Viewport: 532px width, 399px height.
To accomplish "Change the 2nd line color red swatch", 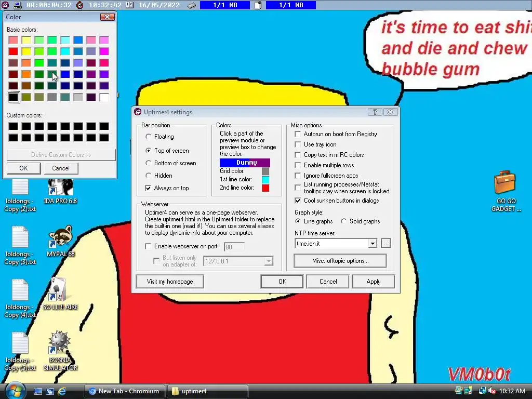I will tap(265, 188).
